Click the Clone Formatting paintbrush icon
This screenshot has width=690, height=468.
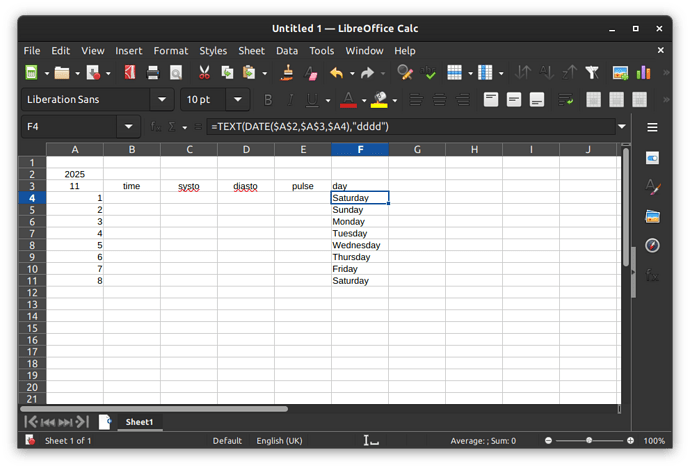coord(287,72)
